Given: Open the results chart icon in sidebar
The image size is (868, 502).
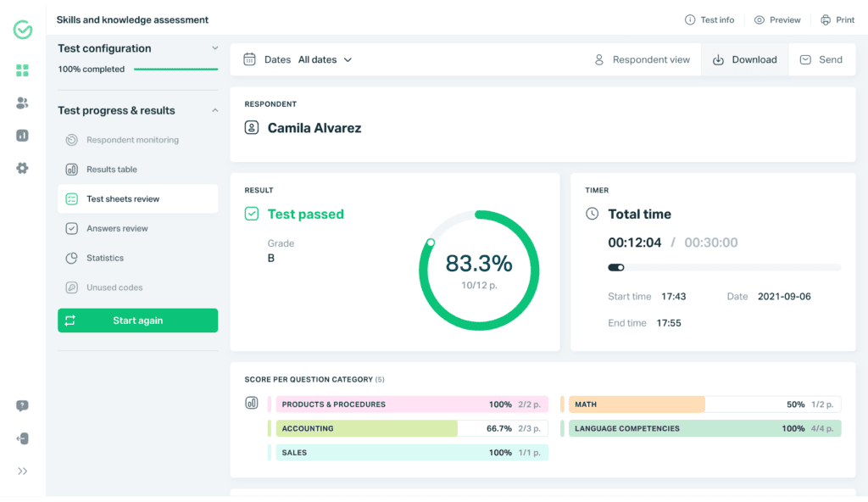Looking at the screenshot, I should click(23, 136).
